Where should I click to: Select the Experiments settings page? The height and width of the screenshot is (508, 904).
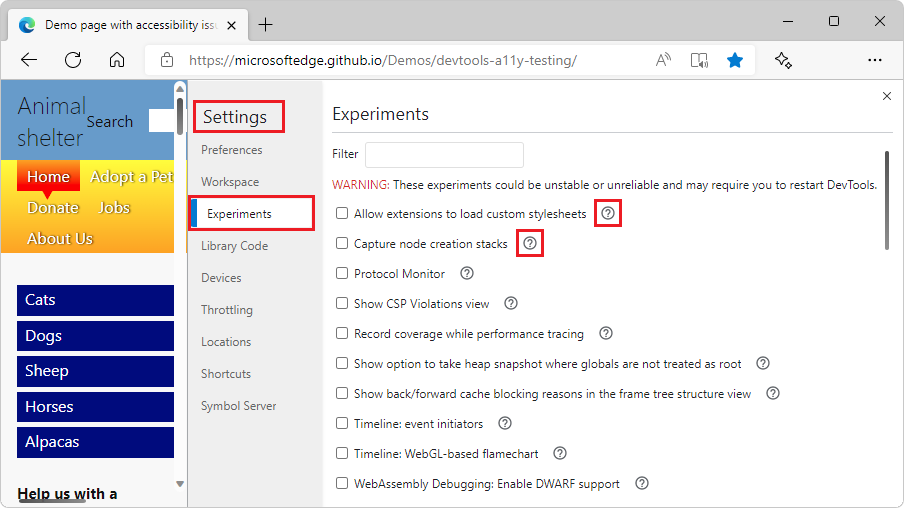point(252,214)
